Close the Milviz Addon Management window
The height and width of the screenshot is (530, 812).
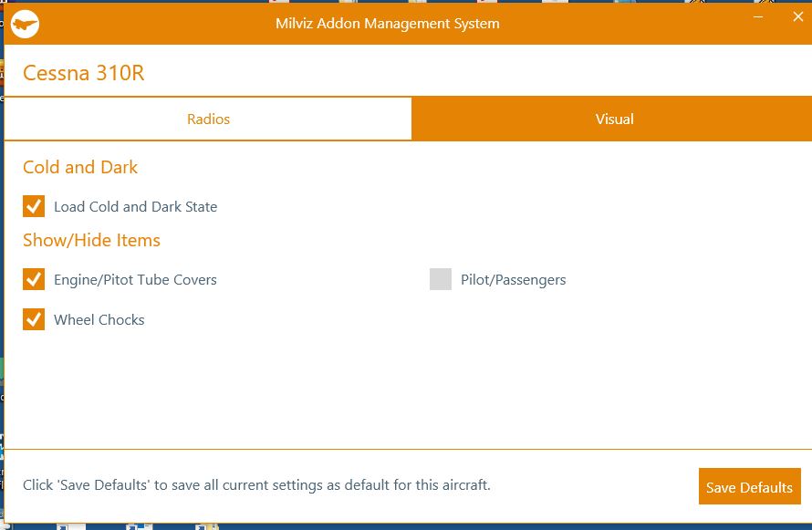click(x=798, y=16)
